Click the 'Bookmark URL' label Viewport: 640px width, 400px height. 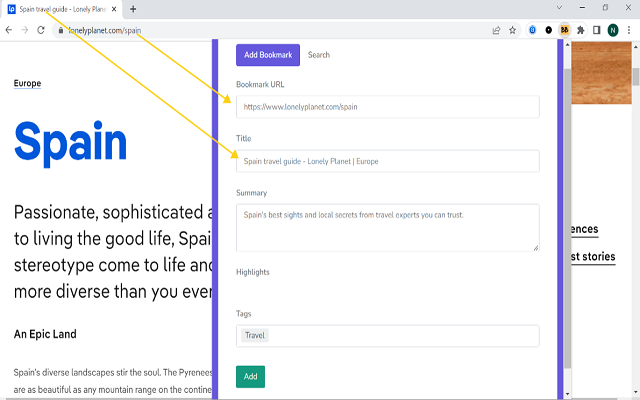[260, 84]
